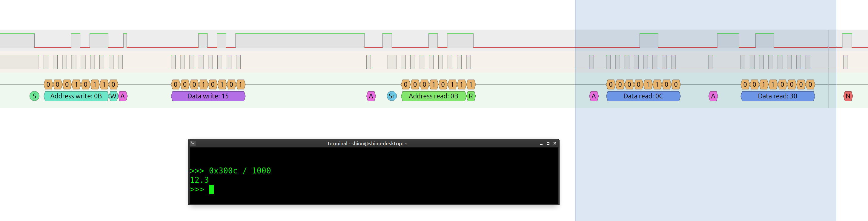Image resolution: width=868 pixels, height=221 pixels.
Task: Select the ACK marker right after W bit
Action: [123, 96]
